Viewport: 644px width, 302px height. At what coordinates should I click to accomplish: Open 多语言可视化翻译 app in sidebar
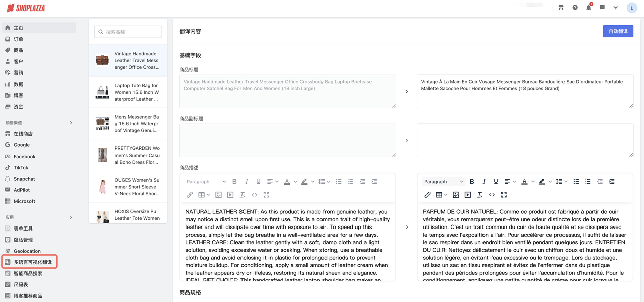coord(32,262)
